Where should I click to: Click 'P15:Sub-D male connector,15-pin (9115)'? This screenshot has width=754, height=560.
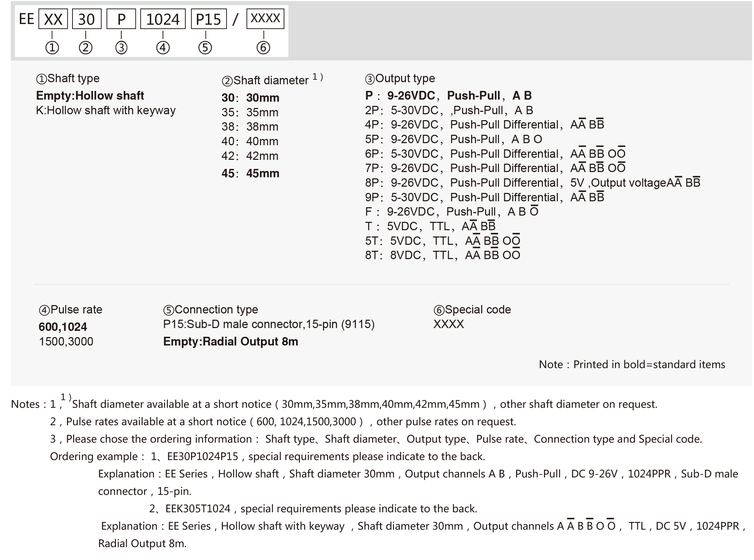pos(269,324)
